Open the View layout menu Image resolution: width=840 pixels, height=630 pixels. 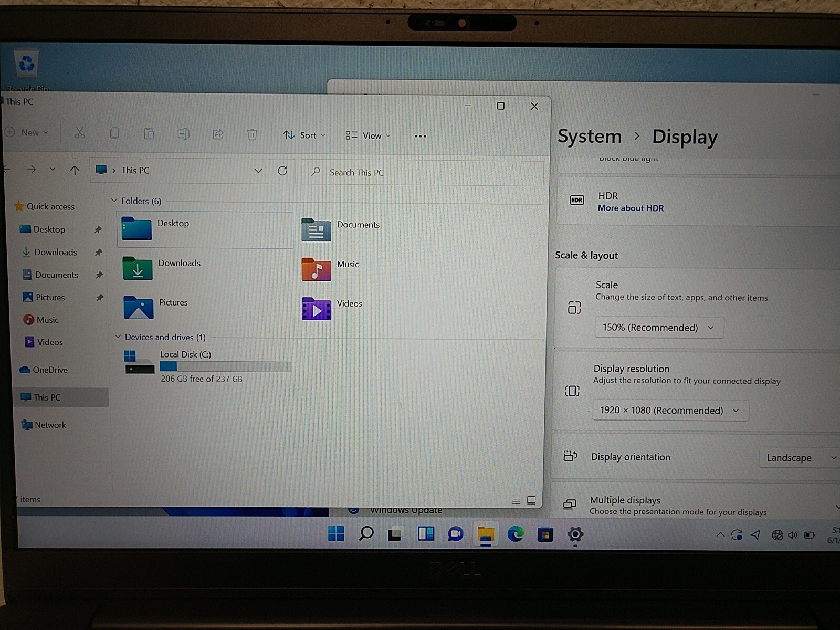(368, 136)
